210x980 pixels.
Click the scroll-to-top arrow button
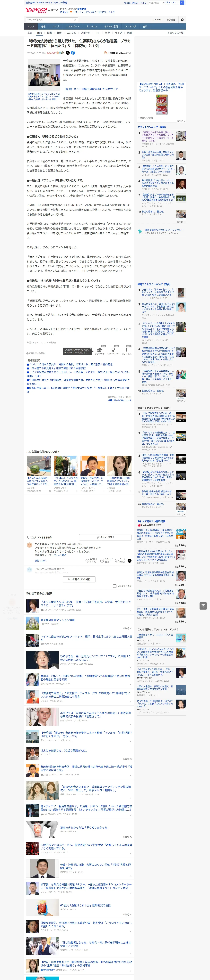click(x=203, y=606)
